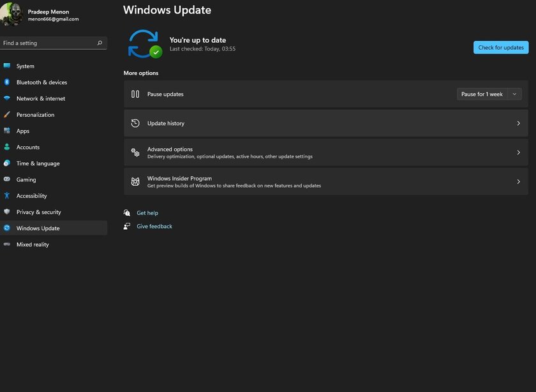The width and height of the screenshot is (536, 392).
Task: Open the Windows Insider Program row
Action: (326, 181)
